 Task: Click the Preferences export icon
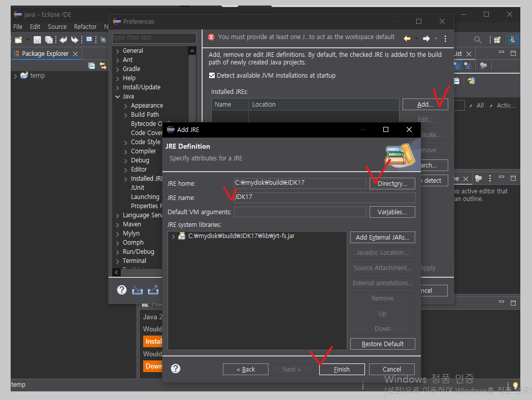(x=153, y=290)
